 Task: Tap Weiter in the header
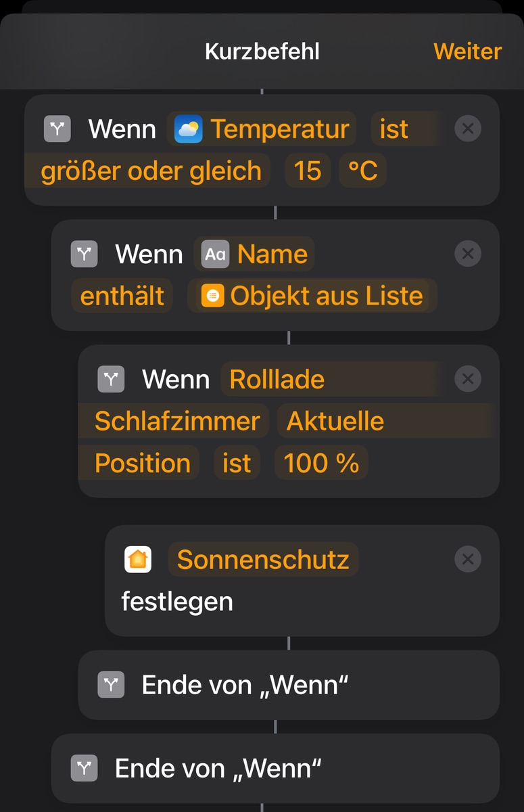pyautogui.click(x=467, y=51)
